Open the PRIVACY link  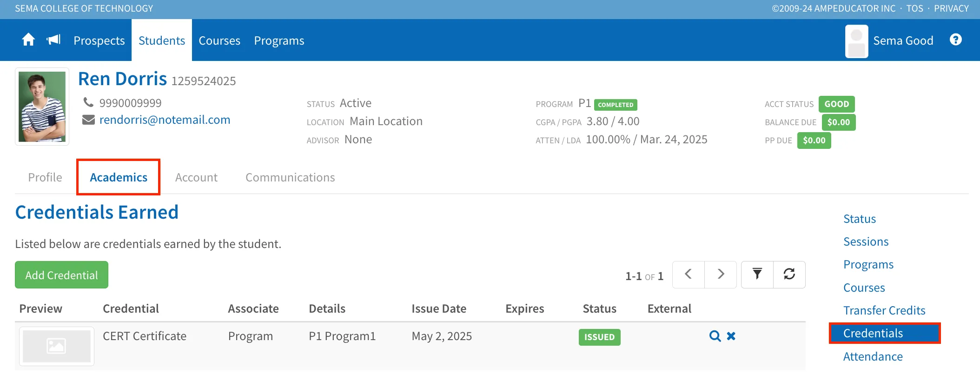(951, 8)
